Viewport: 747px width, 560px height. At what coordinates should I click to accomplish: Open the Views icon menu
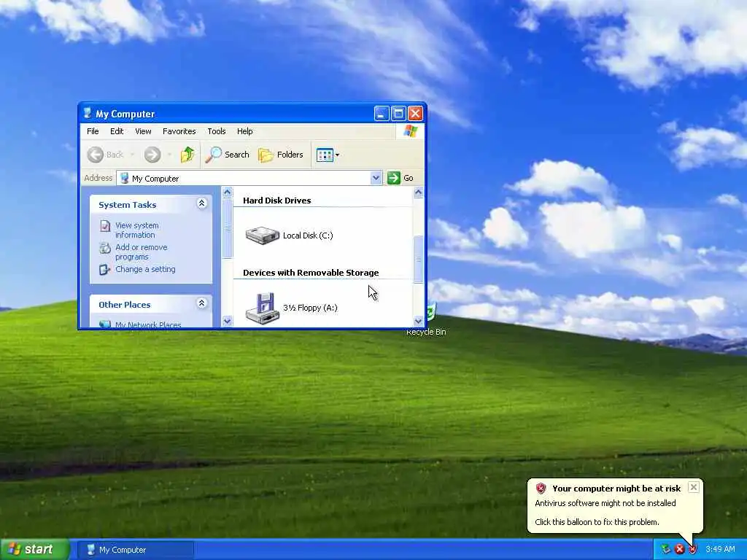(328, 155)
